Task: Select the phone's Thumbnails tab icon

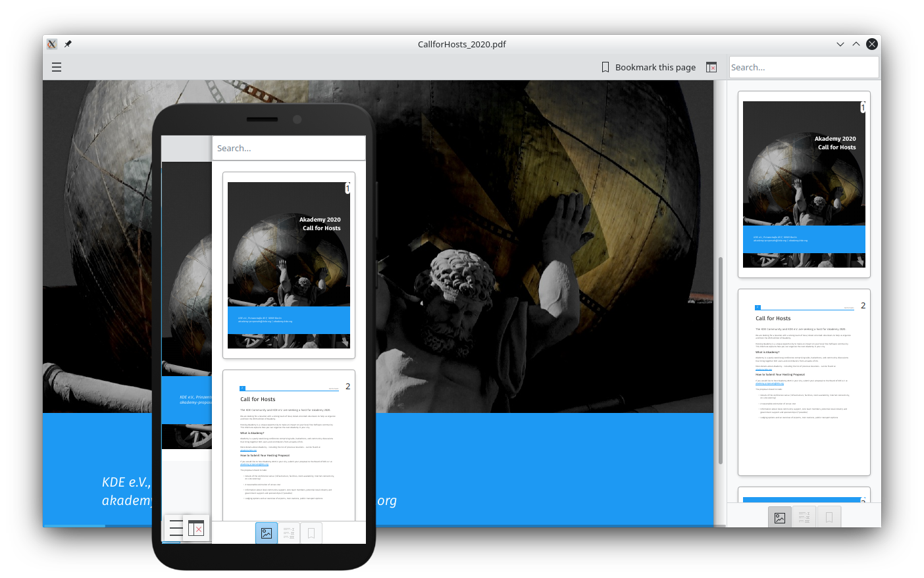Action: [267, 533]
